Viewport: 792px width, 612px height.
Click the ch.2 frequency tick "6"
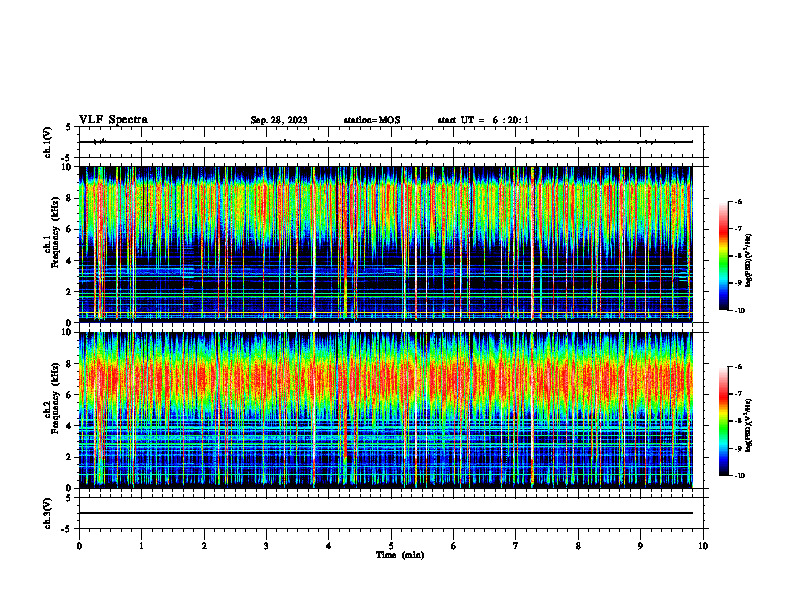(70, 395)
